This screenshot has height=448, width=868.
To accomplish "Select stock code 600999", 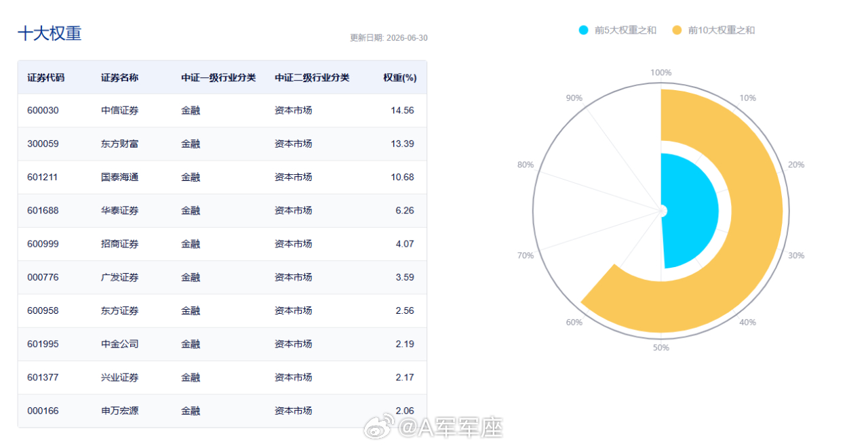I will point(43,244).
